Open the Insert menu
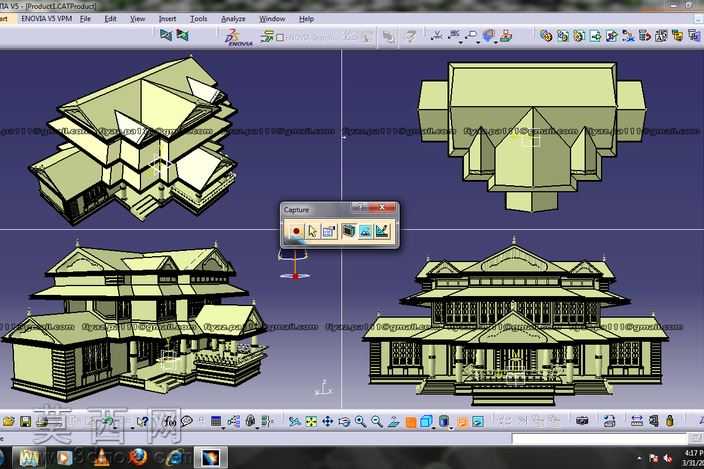704x469 pixels. pos(167,19)
